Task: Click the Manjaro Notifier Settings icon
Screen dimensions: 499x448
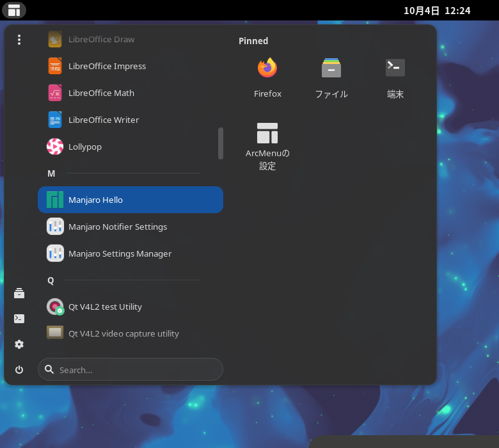Action: (55, 227)
